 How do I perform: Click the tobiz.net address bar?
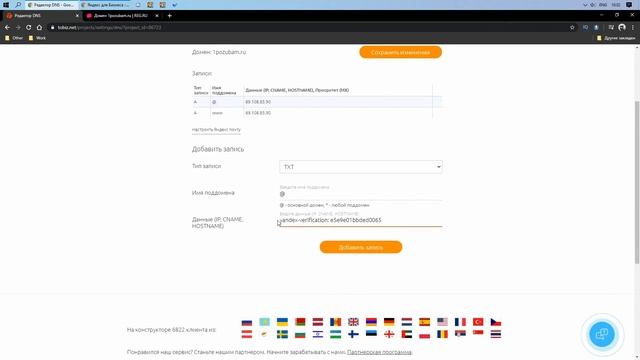click(x=306, y=27)
